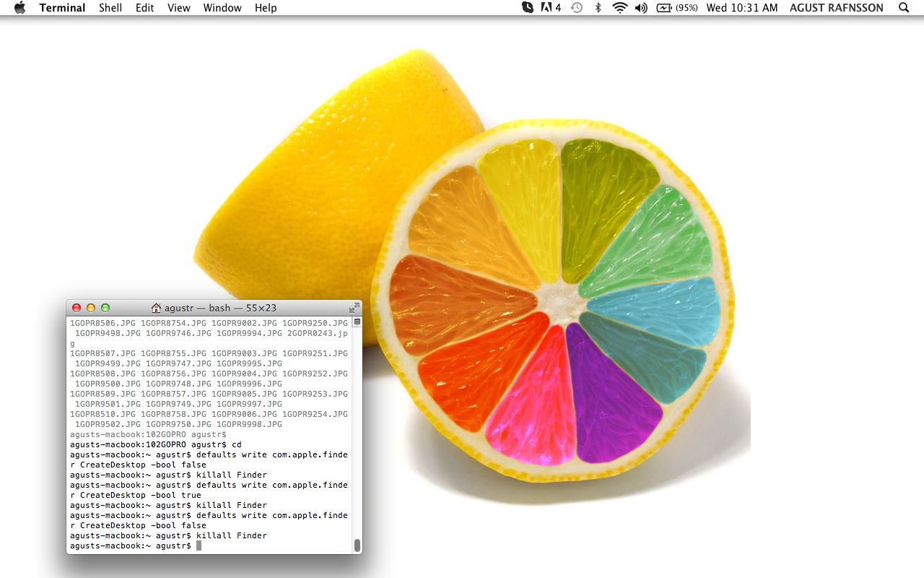
Task: Open the Apple menu
Action: tap(19, 8)
